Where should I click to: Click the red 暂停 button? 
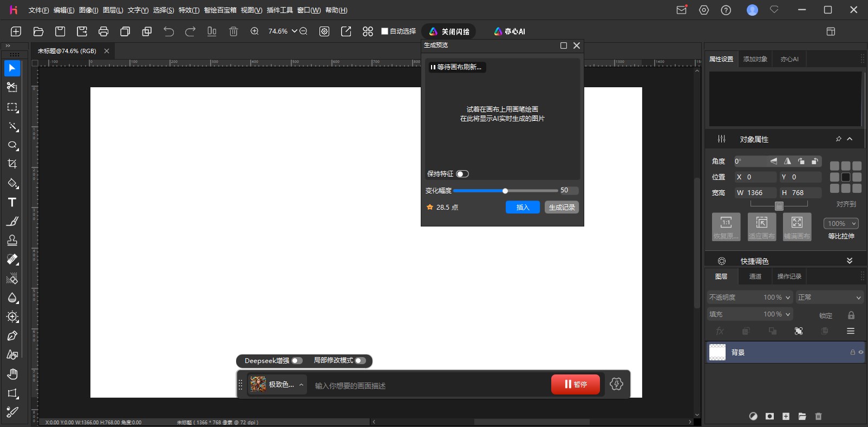pyautogui.click(x=576, y=384)
